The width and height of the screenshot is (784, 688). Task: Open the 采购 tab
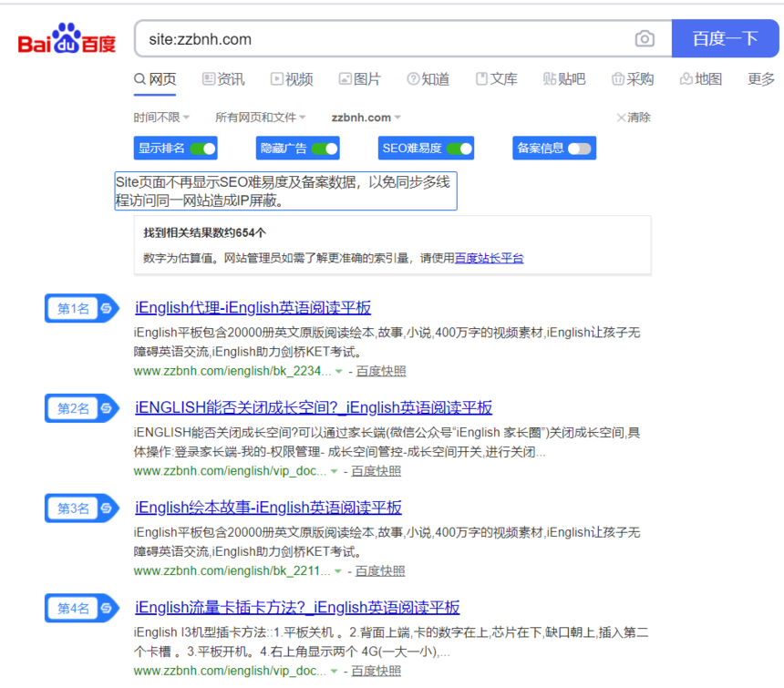click(x=633, y=79)
